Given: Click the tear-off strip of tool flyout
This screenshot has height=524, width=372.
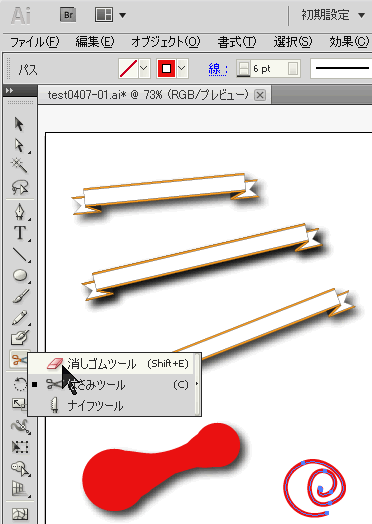Looking at the screenshot, I should [x=198, y=384].
